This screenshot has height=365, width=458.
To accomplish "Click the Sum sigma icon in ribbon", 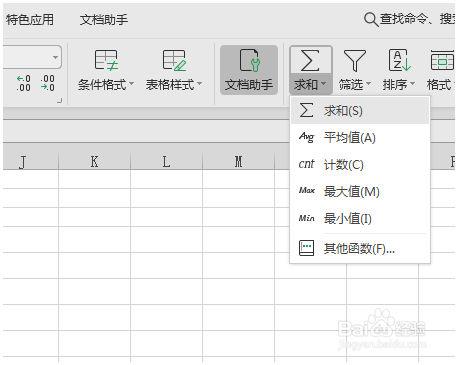I will (310, 60).
